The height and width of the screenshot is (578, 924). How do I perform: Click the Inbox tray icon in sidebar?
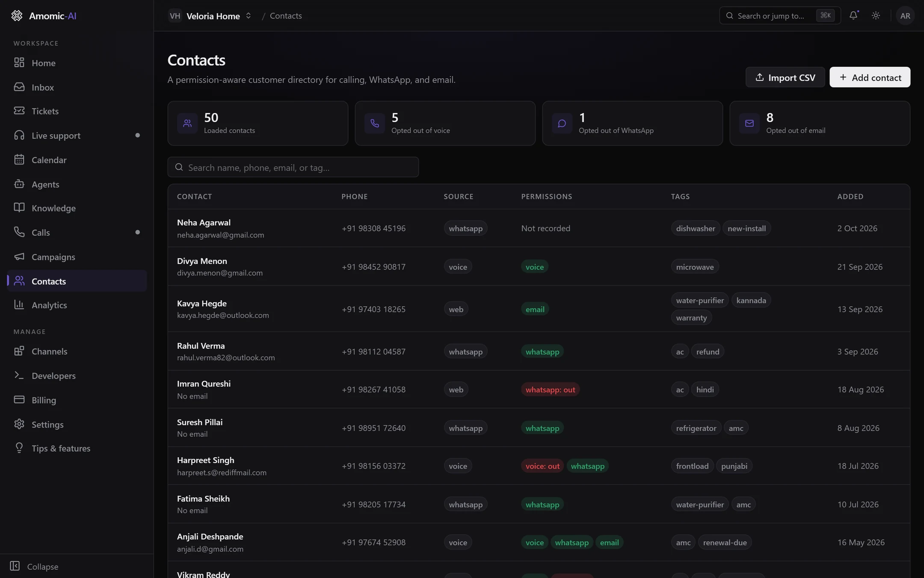coord(19,87)
